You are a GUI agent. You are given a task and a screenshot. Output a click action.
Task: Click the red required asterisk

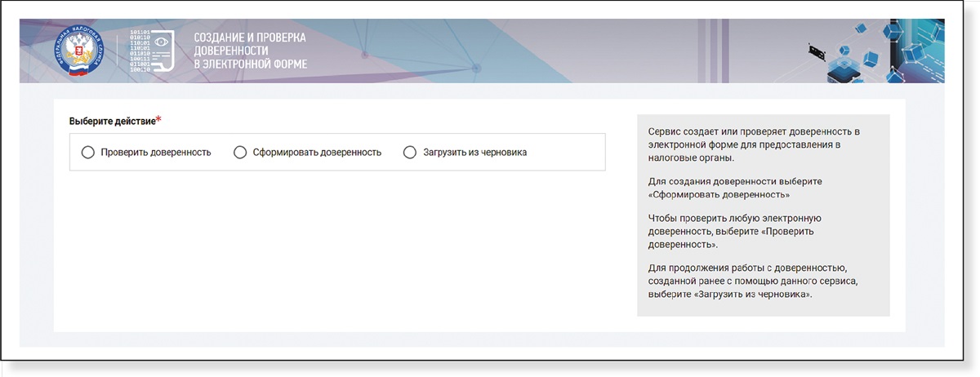click(x=158, y=121)
